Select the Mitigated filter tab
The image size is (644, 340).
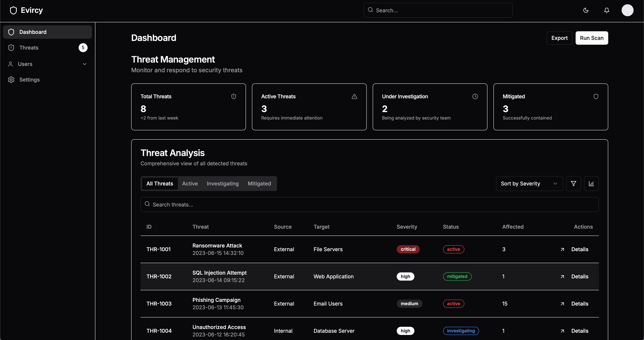[259, 183]
